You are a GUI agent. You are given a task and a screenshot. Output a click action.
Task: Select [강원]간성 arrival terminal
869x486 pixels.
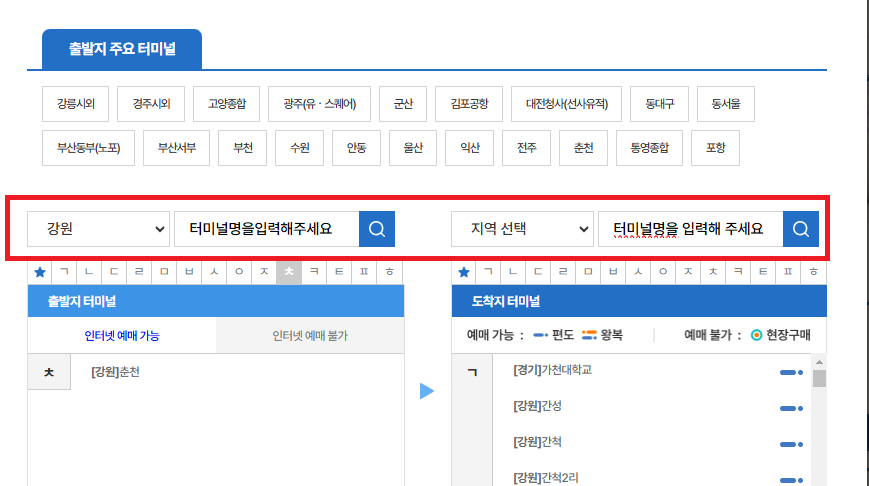(x=537, y=406)
